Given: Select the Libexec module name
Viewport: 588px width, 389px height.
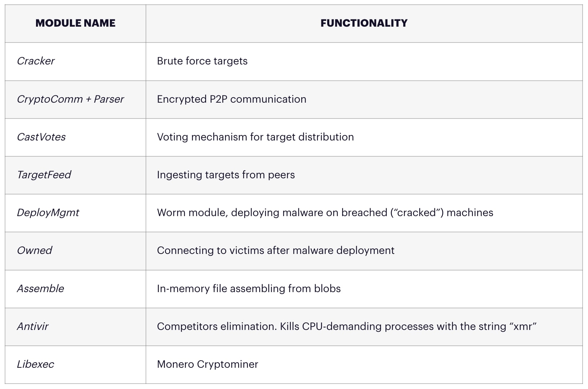Looking at the screenshot, I should click(35, 364).
